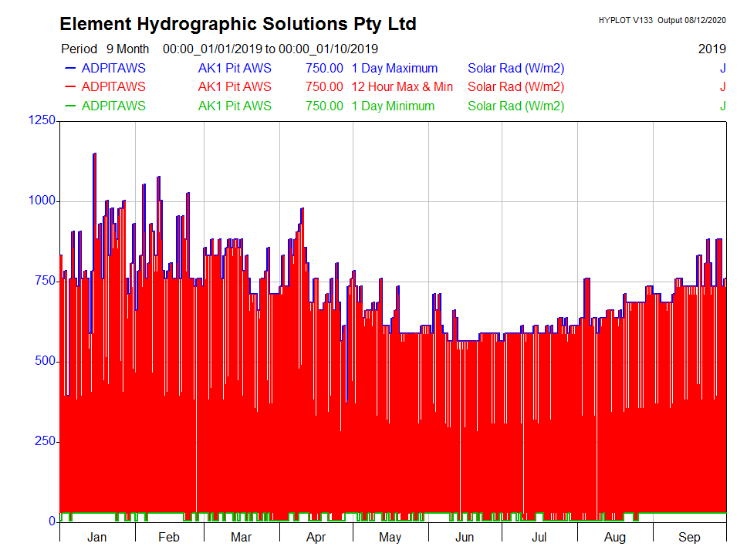
Task: Click the 2019 year label at top right
Action: coord(712,49)
